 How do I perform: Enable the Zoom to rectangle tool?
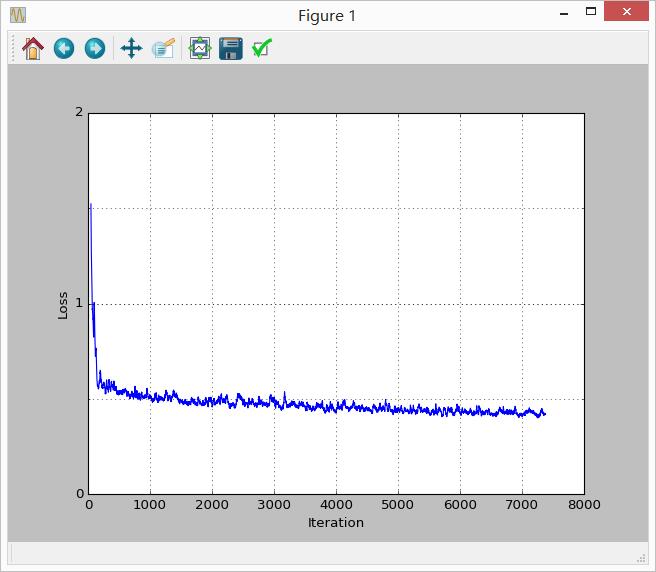(163, 48)
